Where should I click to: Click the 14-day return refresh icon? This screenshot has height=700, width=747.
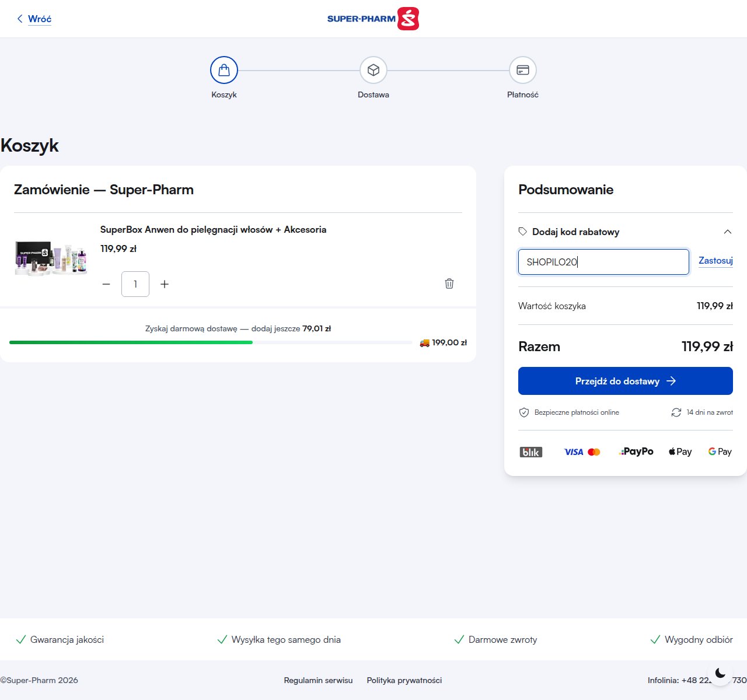676,412
